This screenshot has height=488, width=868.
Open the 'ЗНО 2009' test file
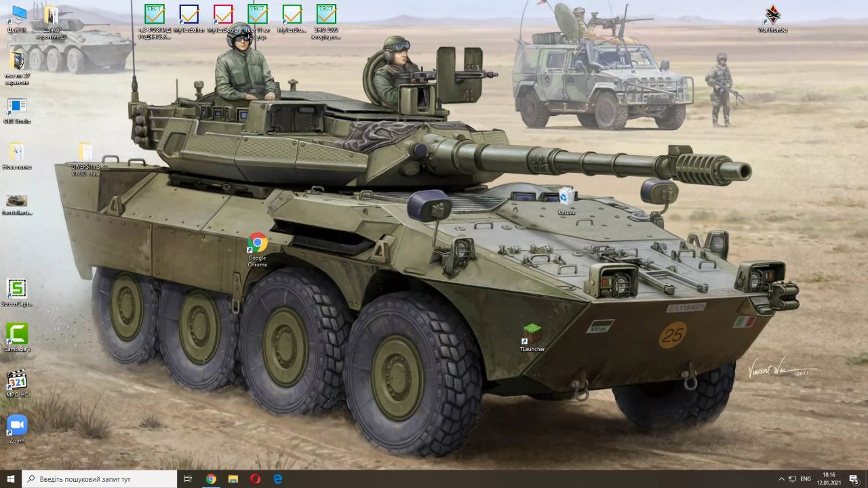point(326,22)
